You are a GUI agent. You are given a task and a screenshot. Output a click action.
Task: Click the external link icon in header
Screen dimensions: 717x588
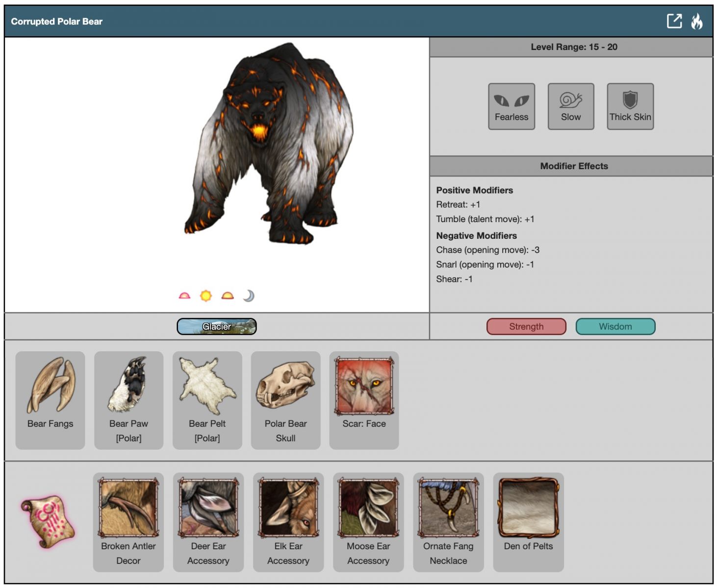[x=674, y=21]
